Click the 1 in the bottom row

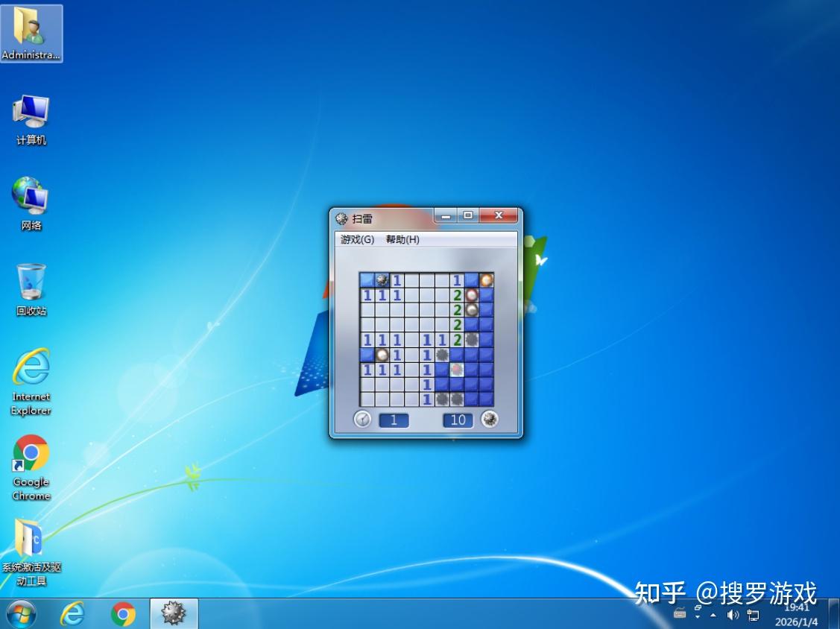(427, 399)
